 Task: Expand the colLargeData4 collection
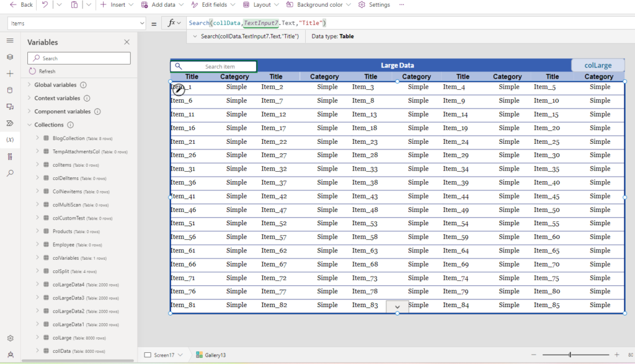[37, 284]
